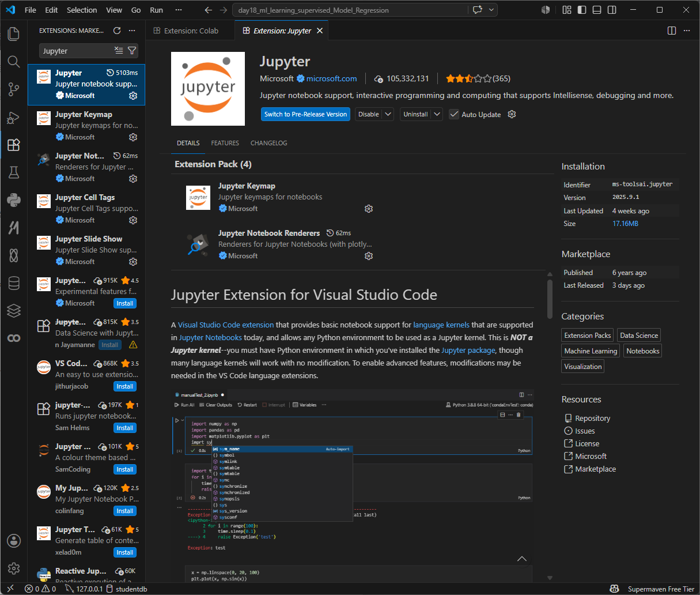700x595 pixels.
Task: Open the Accounts icon
Action: click(14, 541)
